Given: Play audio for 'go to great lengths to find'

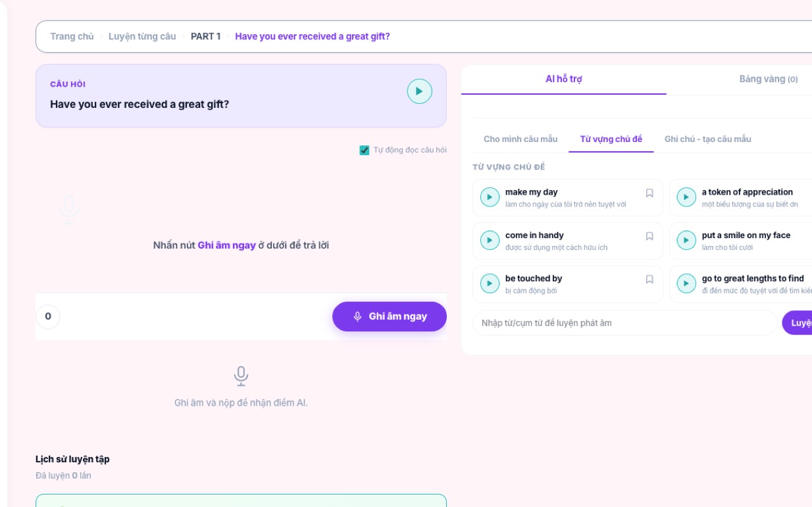Looking at the screenshot, I should click(x=686, y=283).
